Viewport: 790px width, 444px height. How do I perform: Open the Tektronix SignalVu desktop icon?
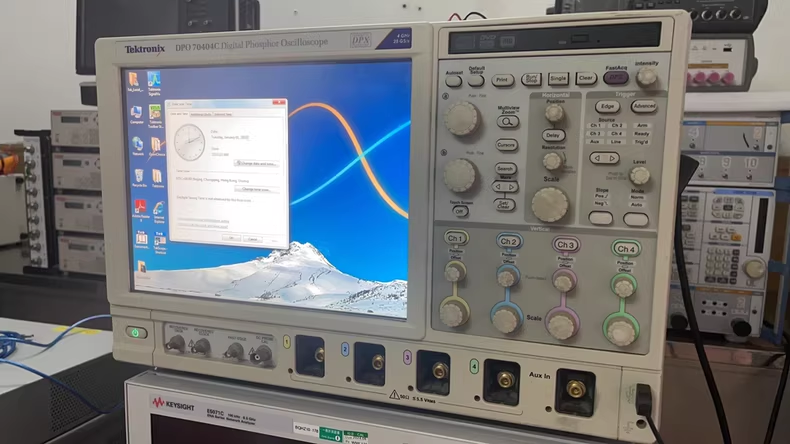coord(154,83)
